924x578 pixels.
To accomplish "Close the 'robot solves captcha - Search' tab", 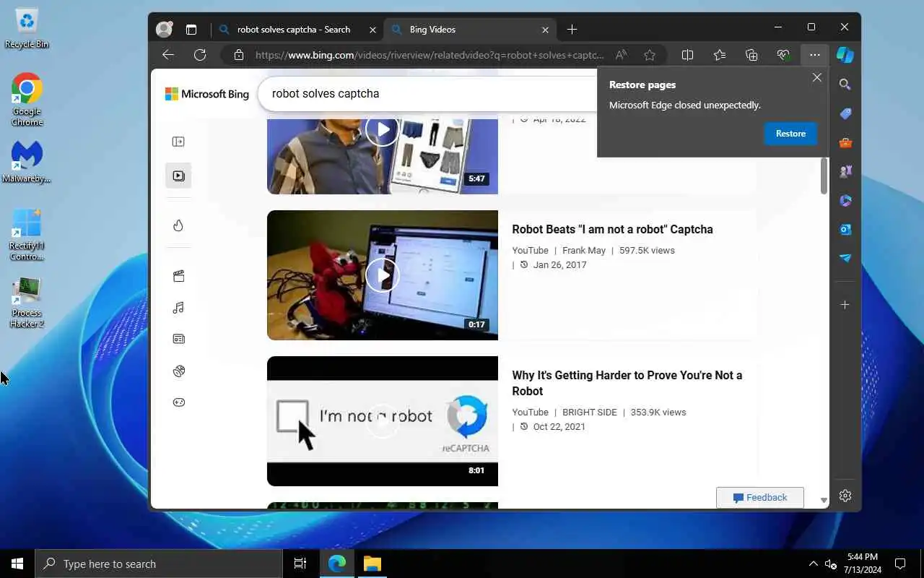I will coord(372,30).
